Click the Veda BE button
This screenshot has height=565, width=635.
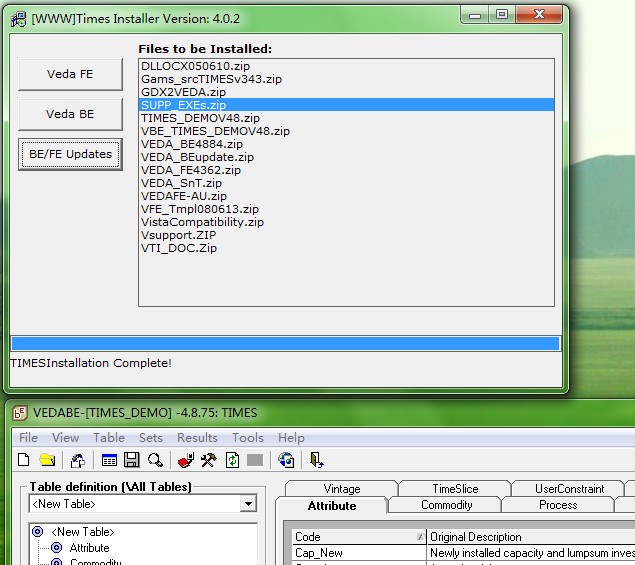[70, 114]
